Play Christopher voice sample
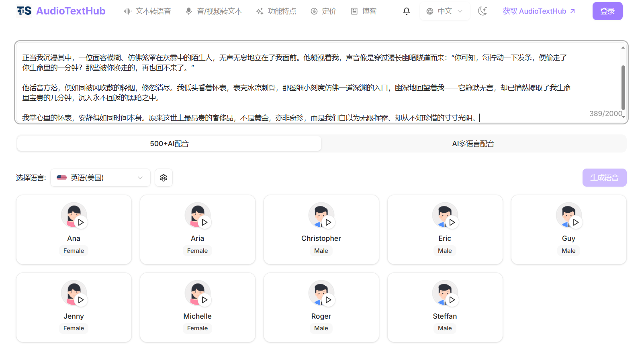This screenshot has height=360, width=644. point(328,222)
